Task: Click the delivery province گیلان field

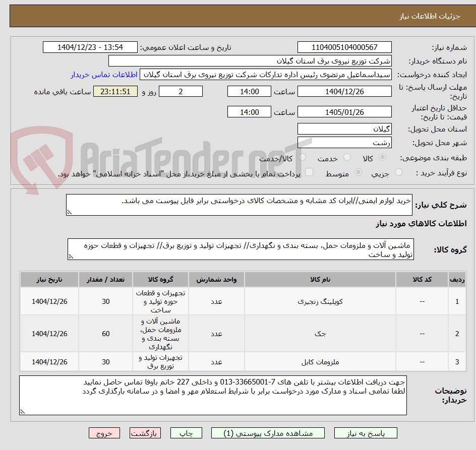Action: 344,129
